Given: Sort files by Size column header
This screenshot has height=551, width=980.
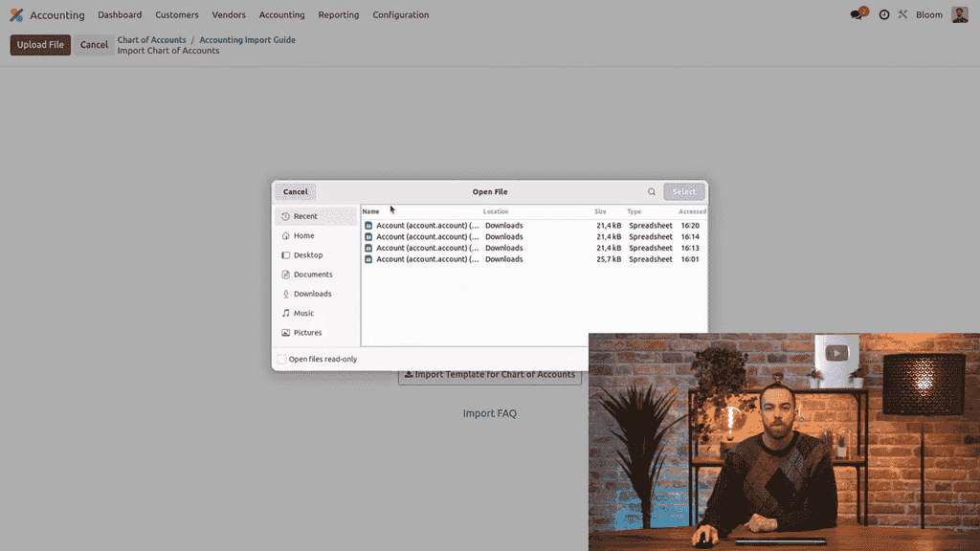Looking at the screenshot, I should point(600,211).
